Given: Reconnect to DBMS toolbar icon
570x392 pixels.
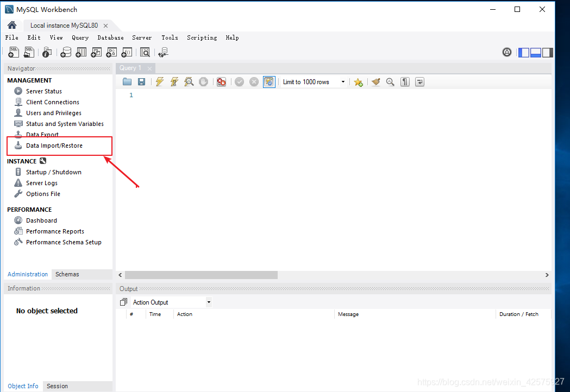Looking at the screenshot, I should pyautogui.click(x=163, y=52).
